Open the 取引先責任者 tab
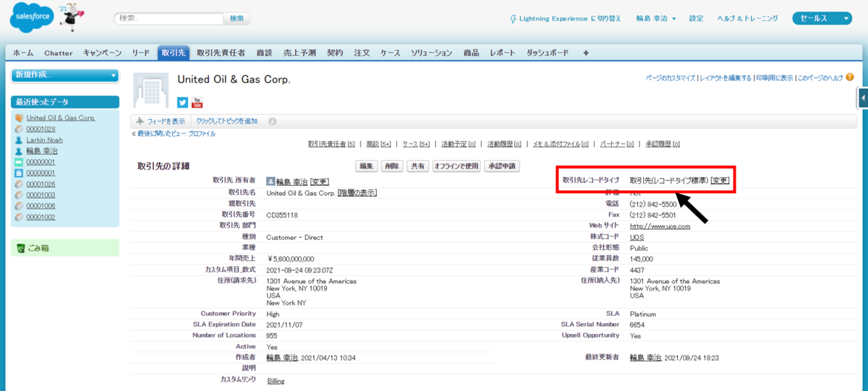The image size is (868, 391). (221, 53)
